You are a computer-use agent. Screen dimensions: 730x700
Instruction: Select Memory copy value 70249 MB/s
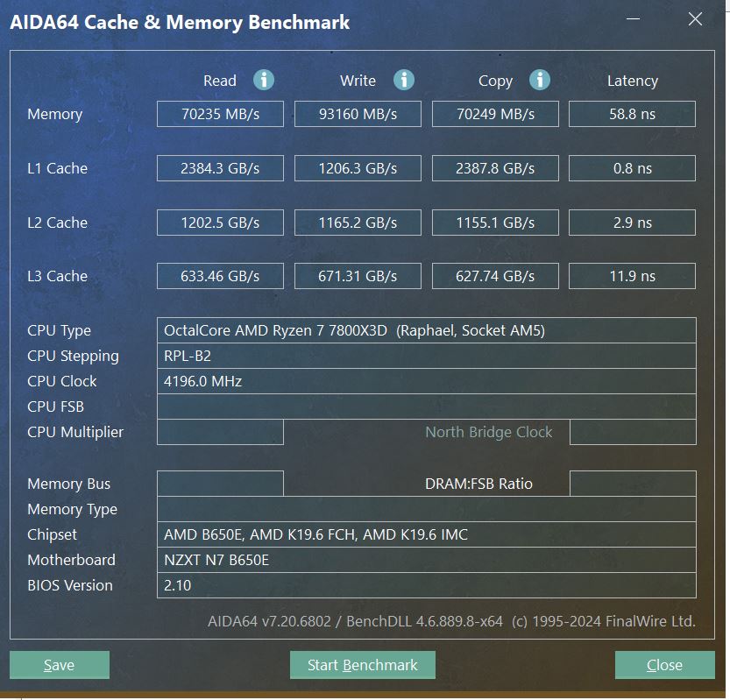[x=495, y=114]
